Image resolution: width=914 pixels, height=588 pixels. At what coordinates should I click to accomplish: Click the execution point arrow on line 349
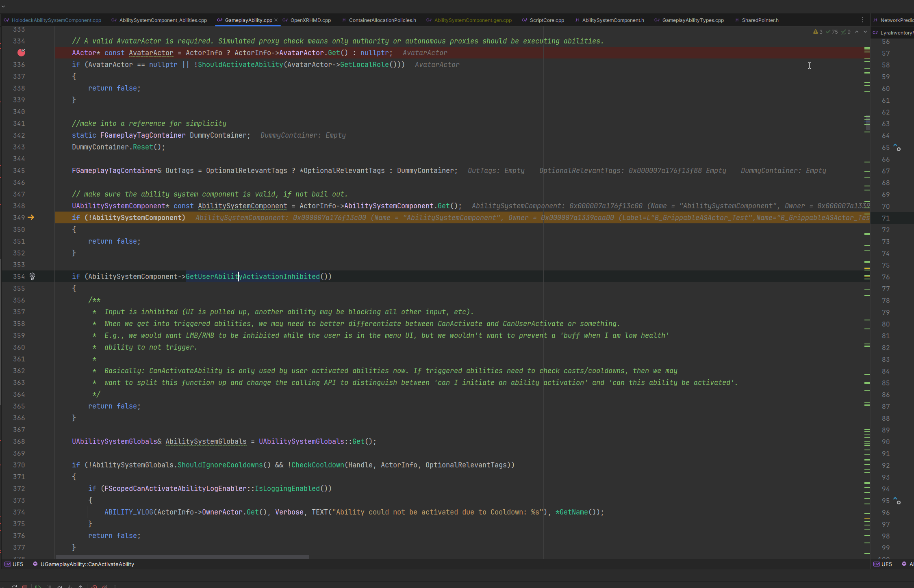pos(31,218)
